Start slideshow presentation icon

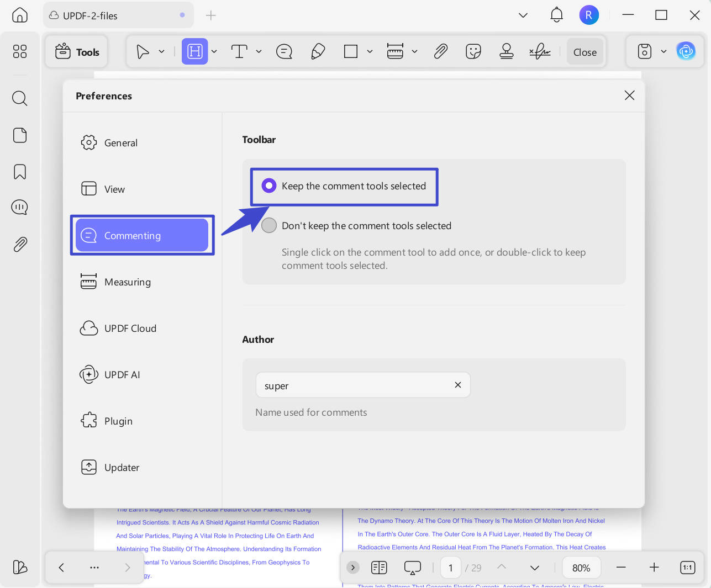coord(413,568)
